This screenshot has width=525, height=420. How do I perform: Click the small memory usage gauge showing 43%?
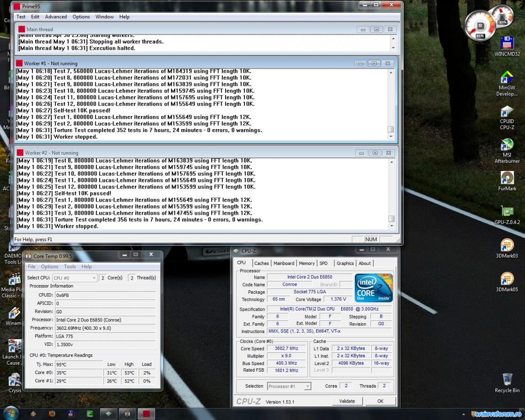502,16
